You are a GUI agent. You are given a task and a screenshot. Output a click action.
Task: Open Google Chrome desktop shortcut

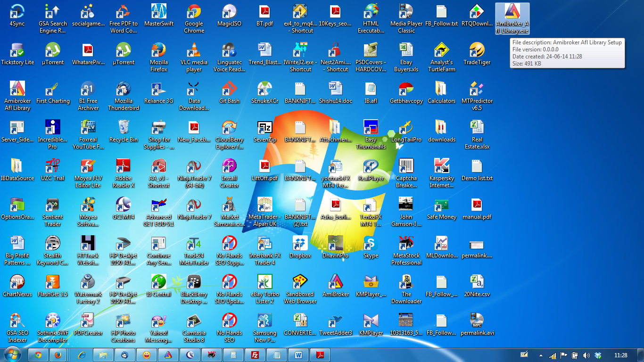194,19
